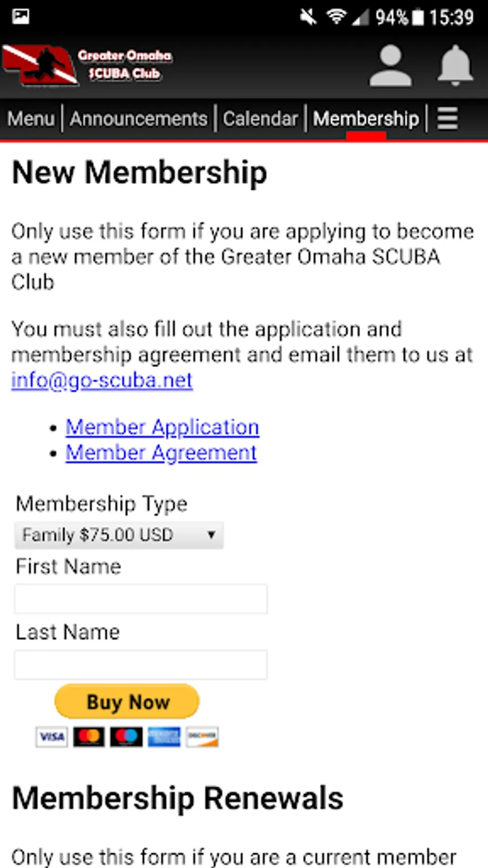Image resolution: width=488 pixels, height=868 pixels.
Task: Tap the Discover card icon
Action: [x=202, y=737]
